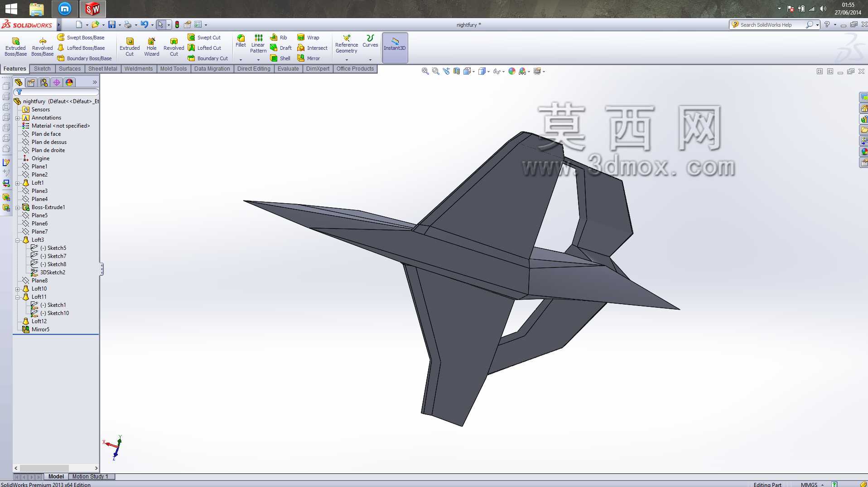Click Zoom to Area in view toolbar
The height and width of the screenshot is (487, 868).
pos(435,71)
